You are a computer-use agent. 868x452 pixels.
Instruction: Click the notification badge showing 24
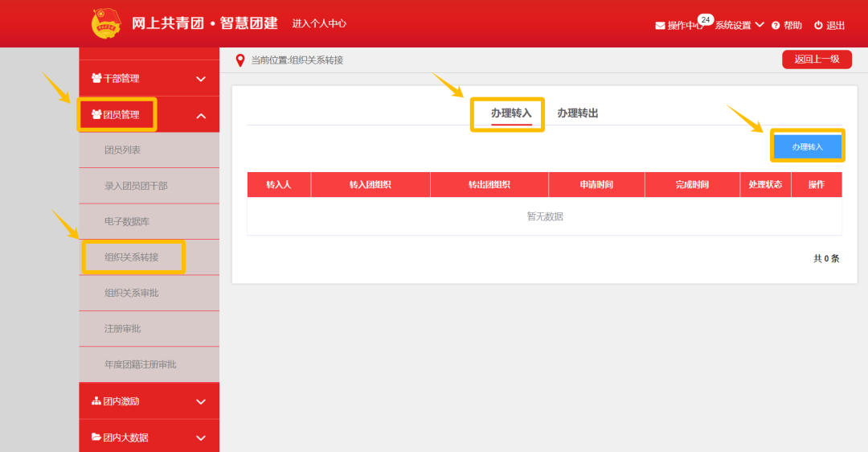(706, 19)
